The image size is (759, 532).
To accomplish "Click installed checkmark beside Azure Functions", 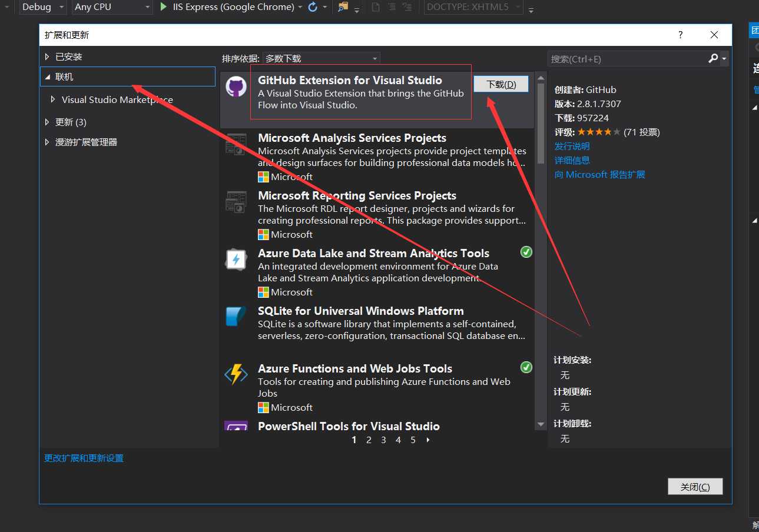I will (526, 367).
